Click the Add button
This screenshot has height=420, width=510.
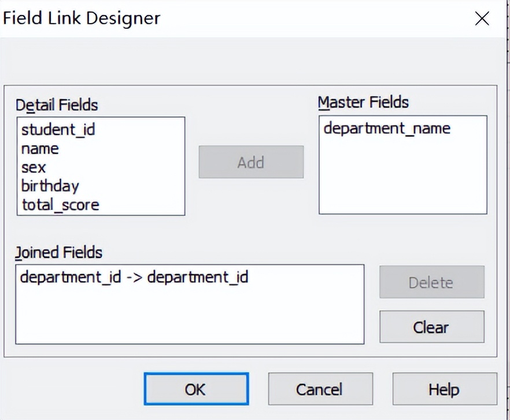[251, 162]
